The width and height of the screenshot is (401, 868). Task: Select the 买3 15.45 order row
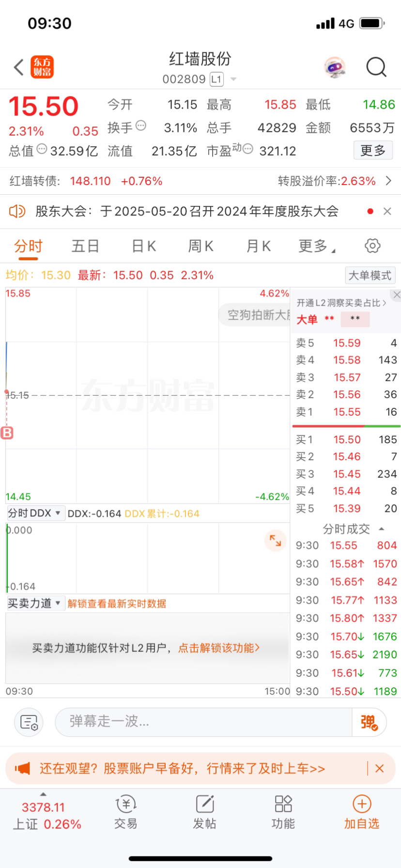click(x=346, y=474)
